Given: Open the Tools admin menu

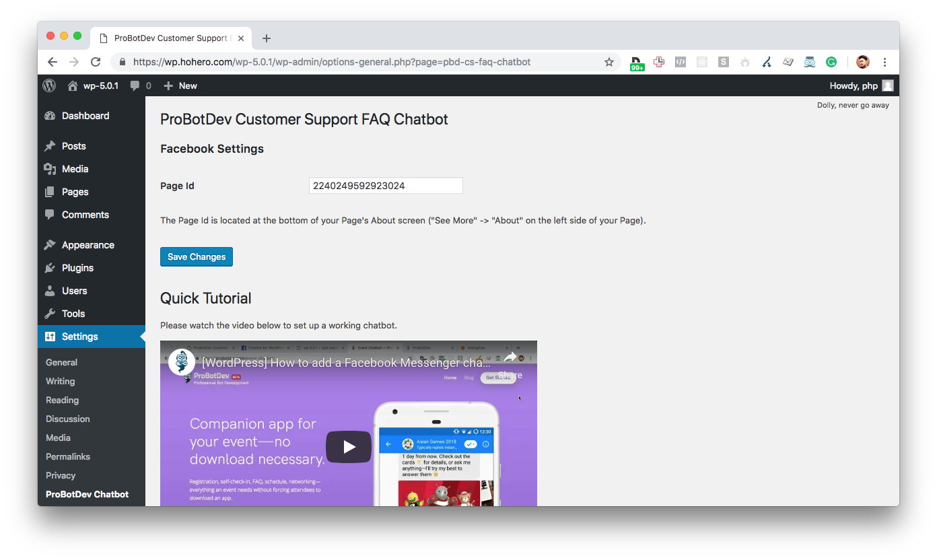Looking at the screenshot, I should pos(92,314).
